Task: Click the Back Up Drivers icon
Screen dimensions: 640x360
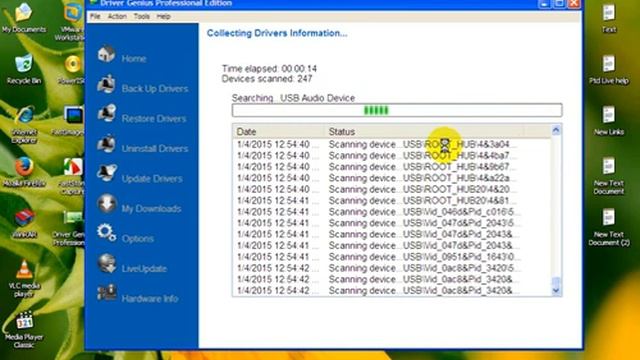Action: tap(107, 84)
